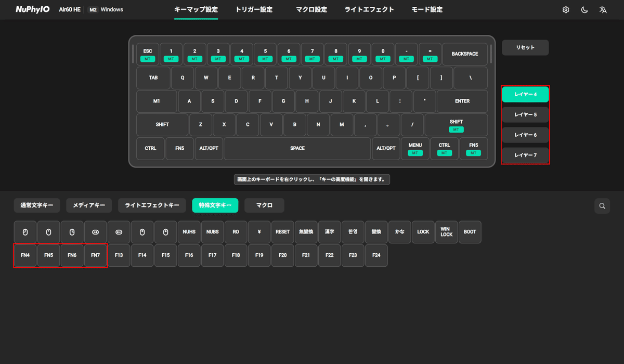Select the MENU key with MT badge

(415, 149)
